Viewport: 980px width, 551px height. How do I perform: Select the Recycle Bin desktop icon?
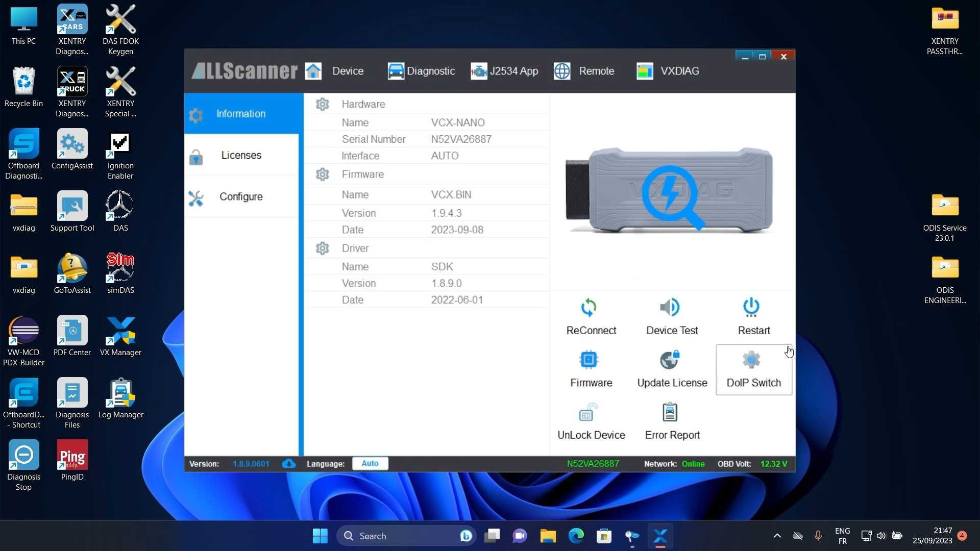(23, 87)
